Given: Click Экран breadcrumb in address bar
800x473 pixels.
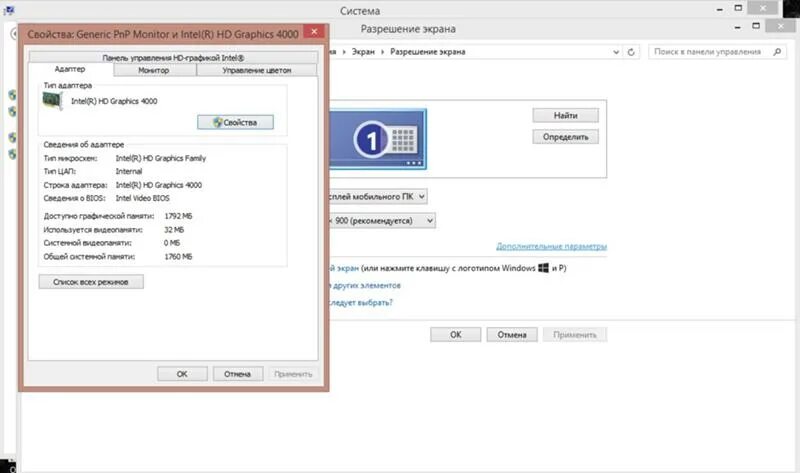Looking at the screenshot, I should 363,52.
